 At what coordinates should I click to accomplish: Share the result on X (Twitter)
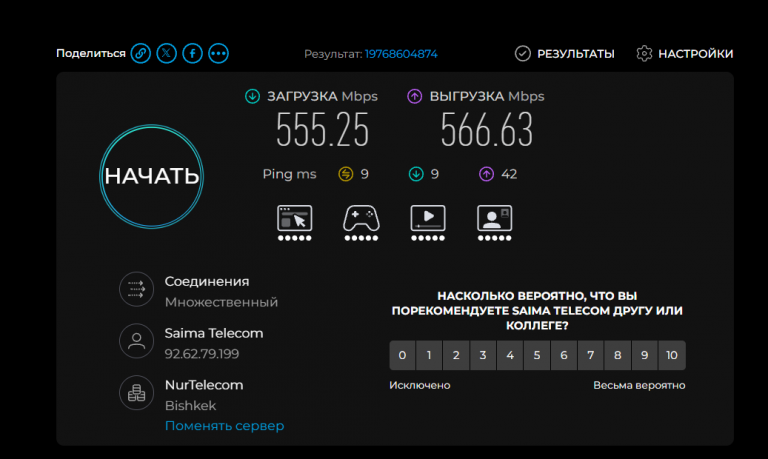(x=167, y=53)
